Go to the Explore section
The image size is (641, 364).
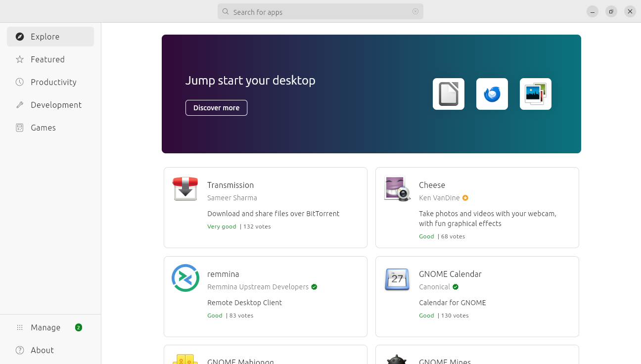pyautogui.click(x=50, y=37)
